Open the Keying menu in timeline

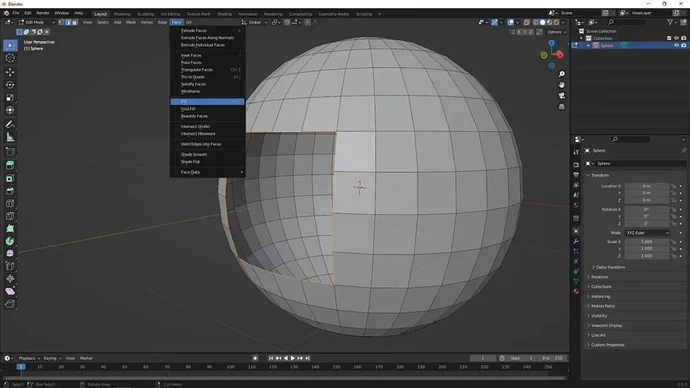pyautogui.click(x=51, y=358)
